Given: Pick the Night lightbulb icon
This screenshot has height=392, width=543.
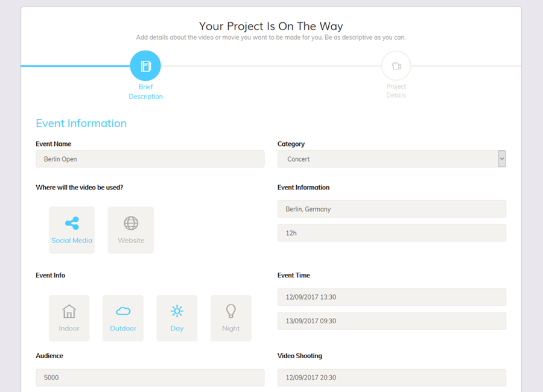Looking at the screenshot, I should (x=230, y=311).
